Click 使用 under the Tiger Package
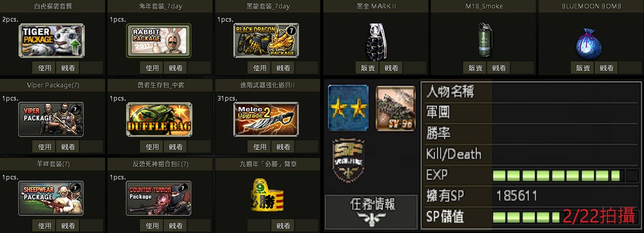This screenshot has width=644, height=233. pyautogui.click(x=44, y=68)
